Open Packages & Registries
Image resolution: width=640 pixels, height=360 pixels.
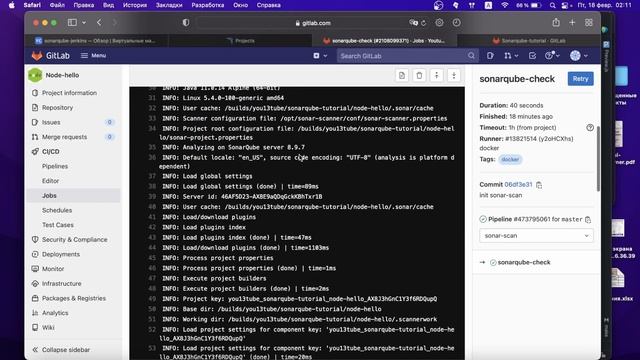(74, 298)
